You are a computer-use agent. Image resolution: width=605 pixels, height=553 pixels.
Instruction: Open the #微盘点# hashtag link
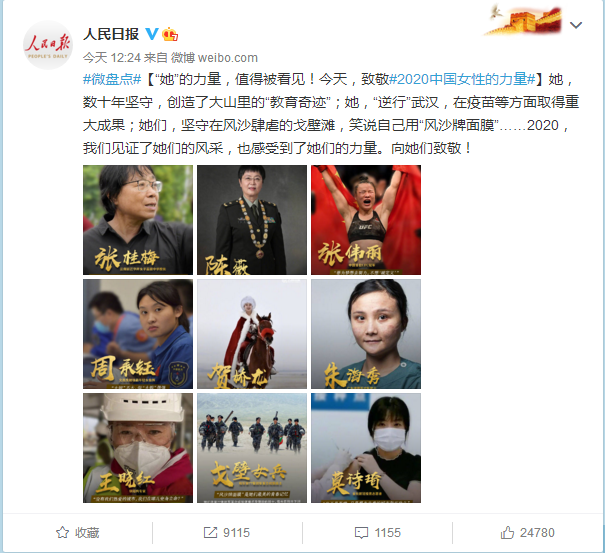point(112,79)
